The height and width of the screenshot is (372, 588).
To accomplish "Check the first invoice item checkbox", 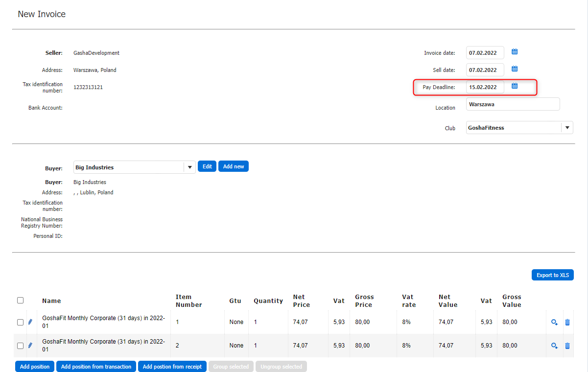I will point(20,323).
